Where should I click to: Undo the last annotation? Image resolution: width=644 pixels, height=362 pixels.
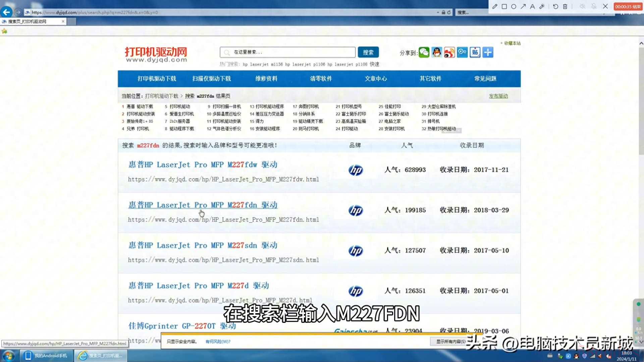(x=555, y=6)
